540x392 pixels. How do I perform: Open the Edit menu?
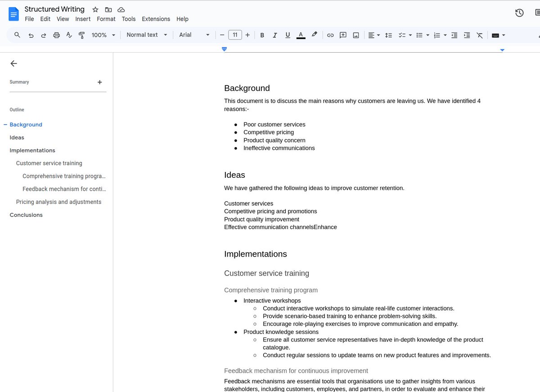(x=45, y=19)
